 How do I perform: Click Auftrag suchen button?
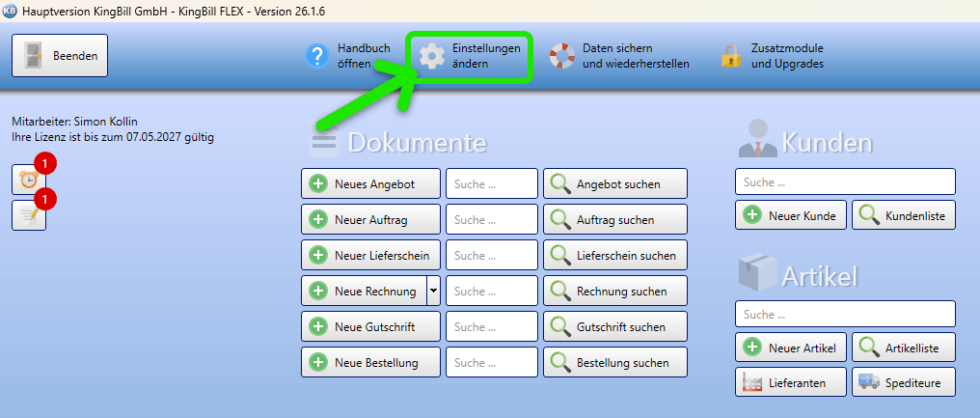[x=615, y=220]
